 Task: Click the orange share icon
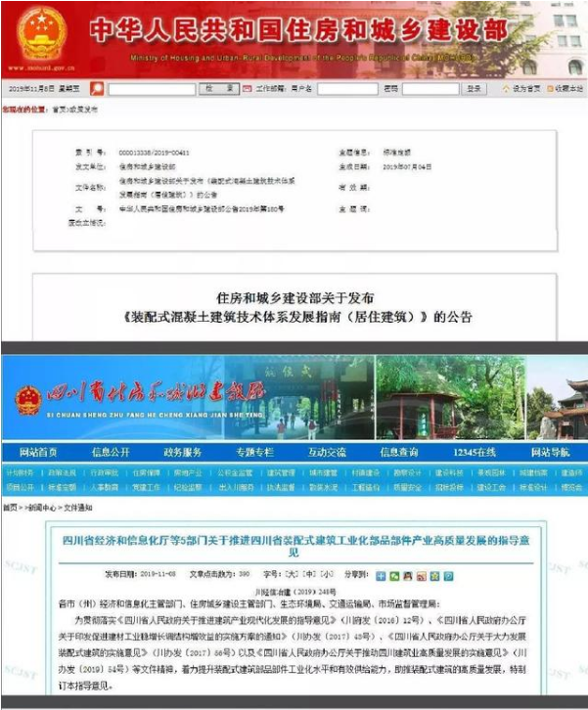tap(422, 576)
